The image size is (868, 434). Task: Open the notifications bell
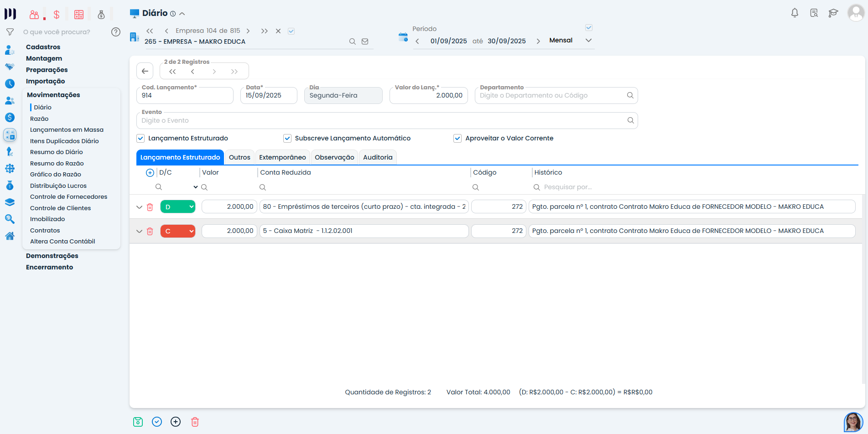795,13
